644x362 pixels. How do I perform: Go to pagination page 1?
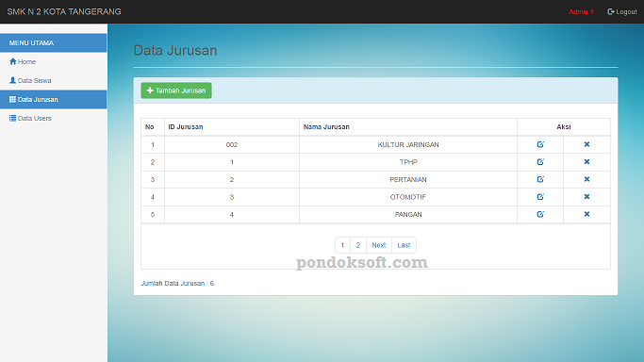pos(342,245)
